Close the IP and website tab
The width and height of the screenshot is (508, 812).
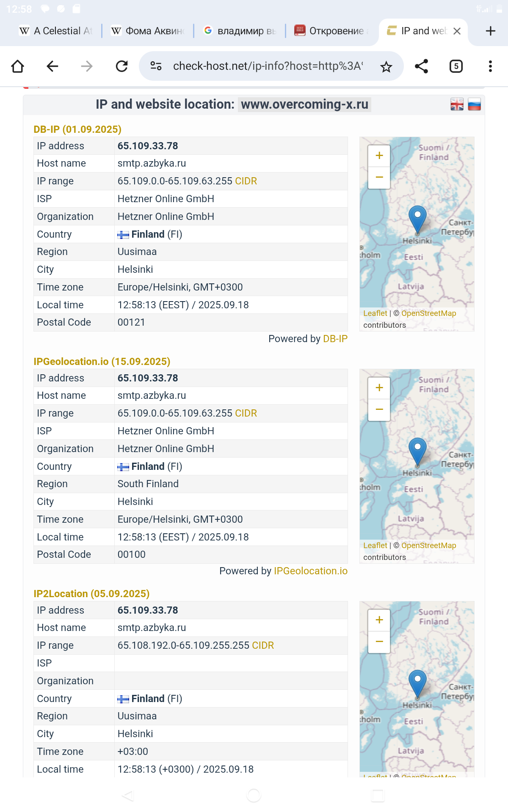tap(457, 31)
